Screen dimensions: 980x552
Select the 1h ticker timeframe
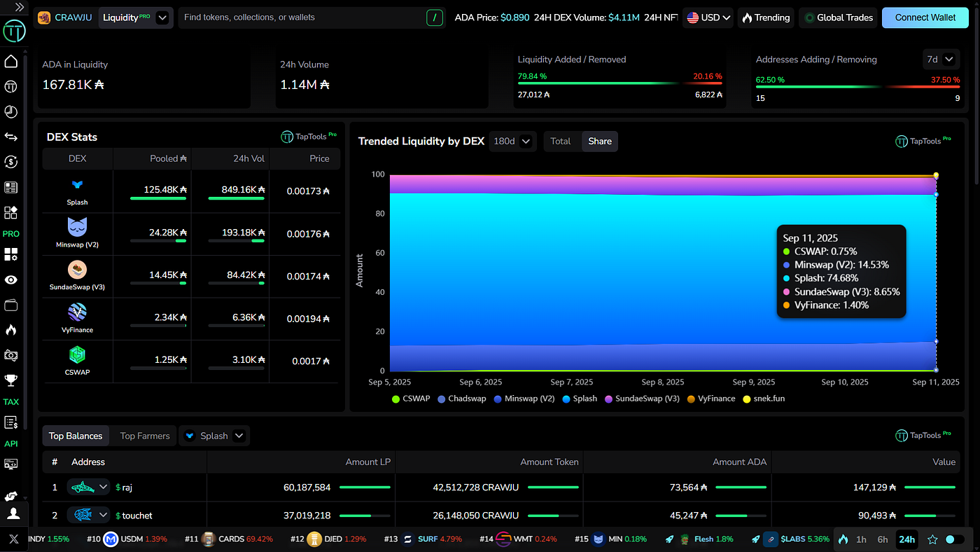coord(861,539)
